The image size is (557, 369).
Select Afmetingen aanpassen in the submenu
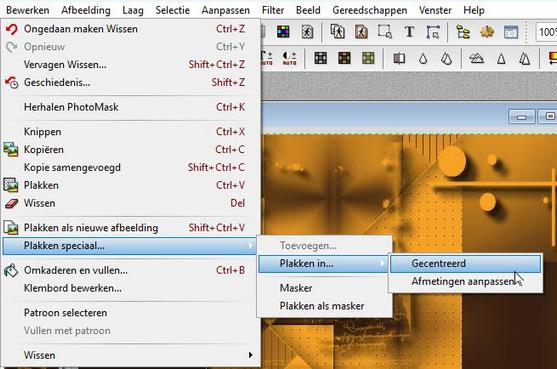466,282
